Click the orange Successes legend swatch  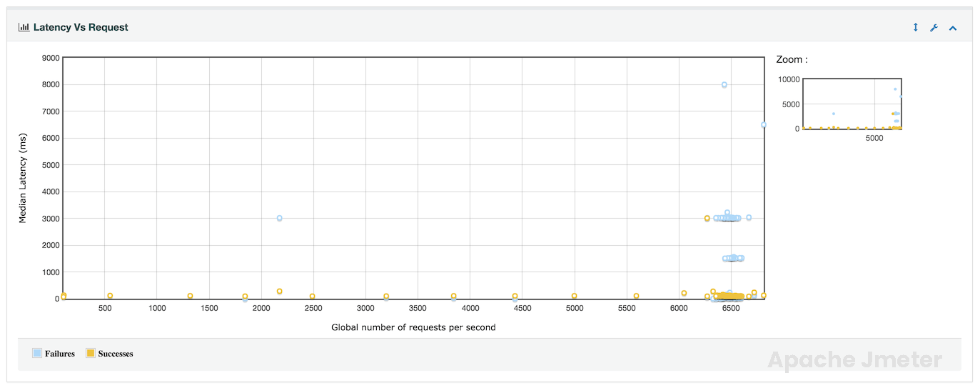(x=91, y=353)
